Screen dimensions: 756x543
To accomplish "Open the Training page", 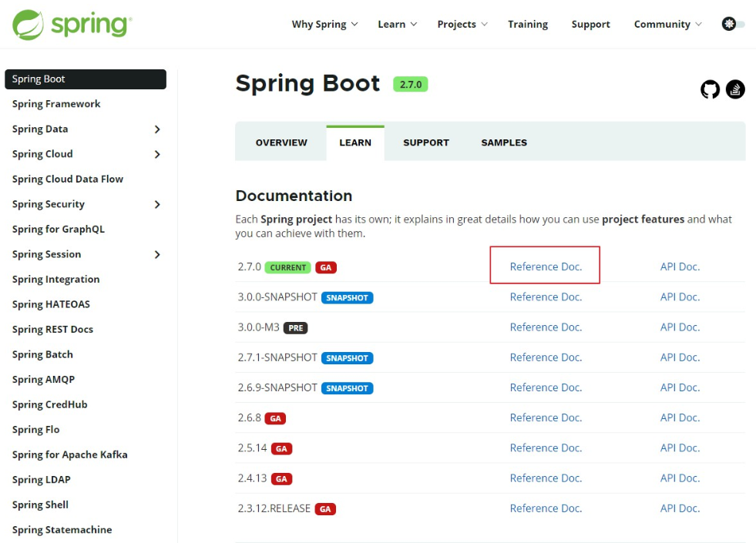I will pos(528,24).
